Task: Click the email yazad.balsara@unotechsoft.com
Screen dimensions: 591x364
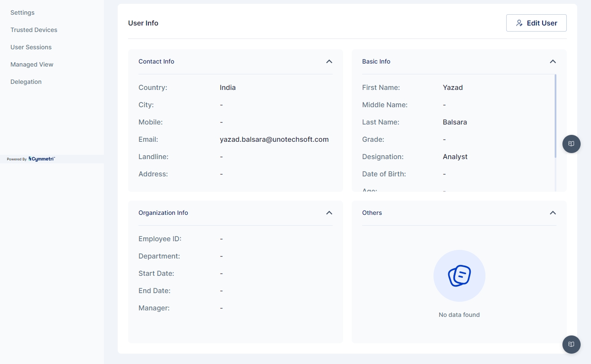Action: pos(274,139)
